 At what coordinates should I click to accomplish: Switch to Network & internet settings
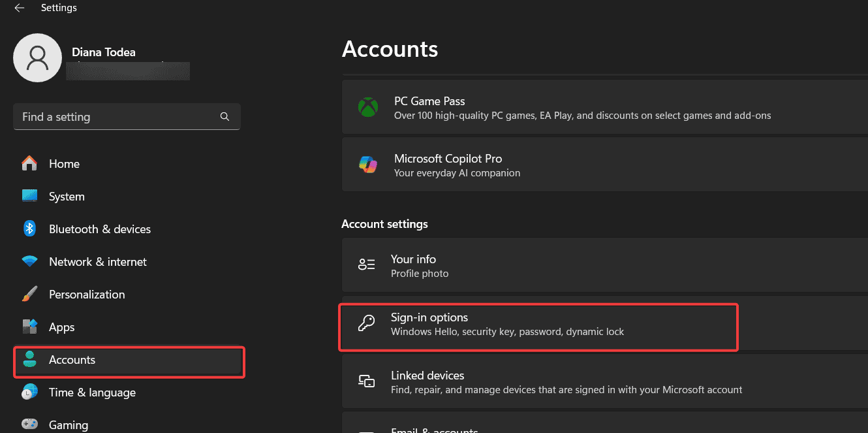tap(97, 261)
